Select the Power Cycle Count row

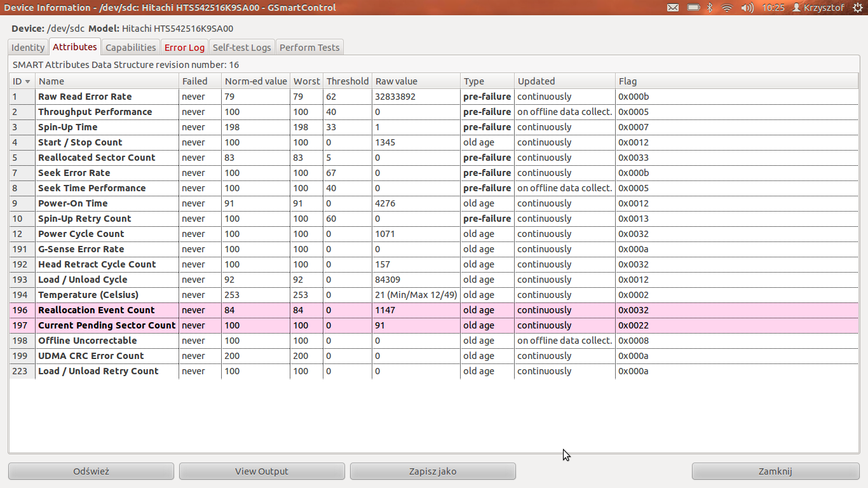pyautogui.click(x=434, y=234)
